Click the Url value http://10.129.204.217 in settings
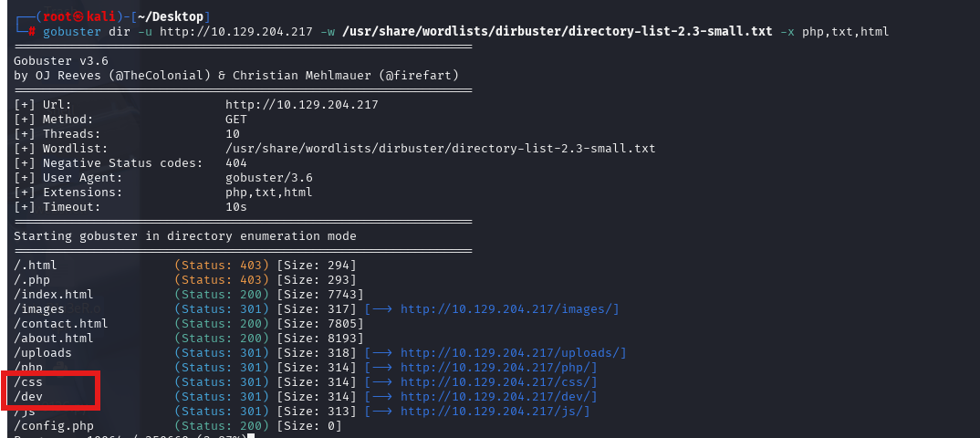 click(302, 105)
